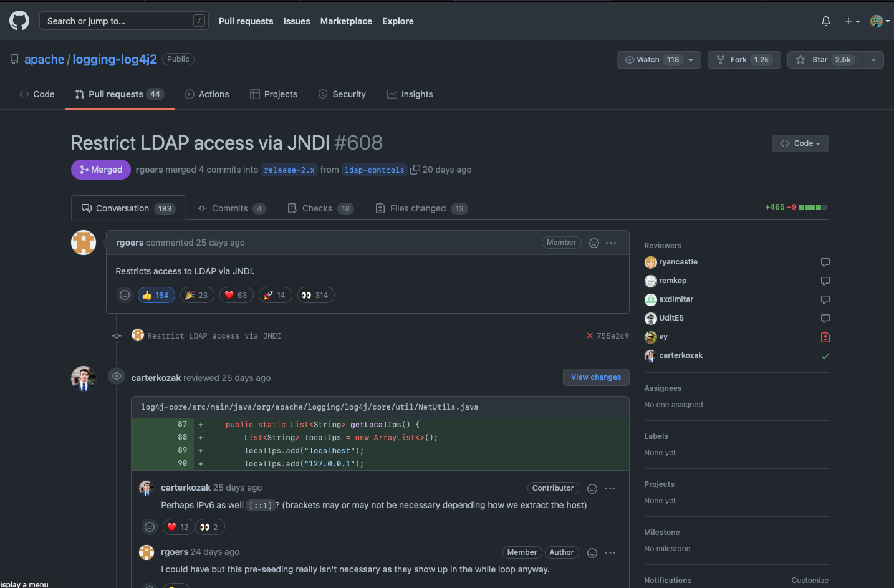Switch to the Code repository tab

[x=37, y=94]
